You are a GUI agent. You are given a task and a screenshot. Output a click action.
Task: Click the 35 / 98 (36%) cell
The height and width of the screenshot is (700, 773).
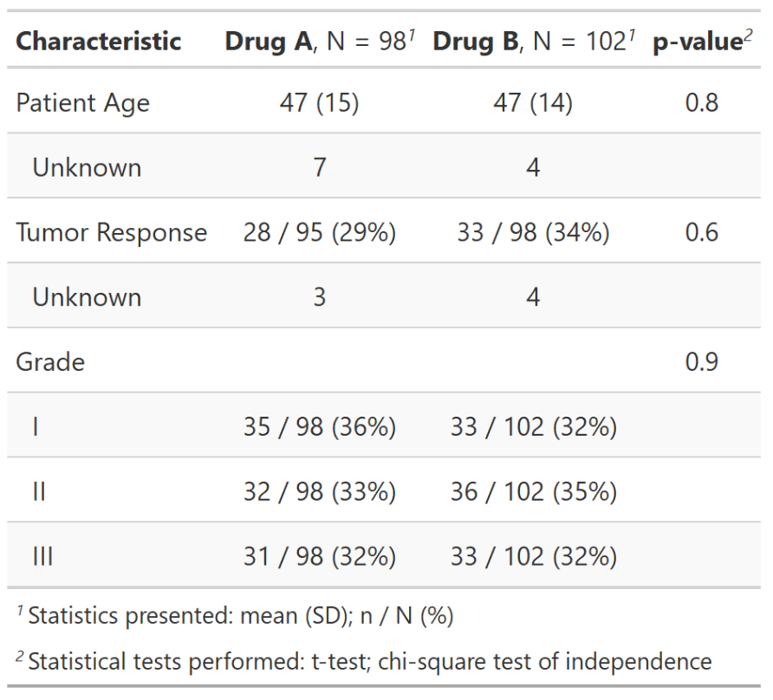319,426
